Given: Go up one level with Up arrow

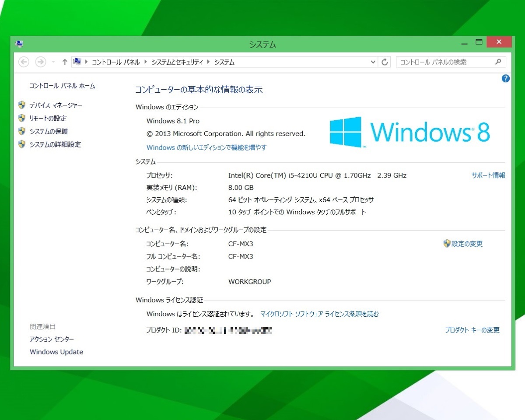Looking at the screenshot, I should point(65,62).
